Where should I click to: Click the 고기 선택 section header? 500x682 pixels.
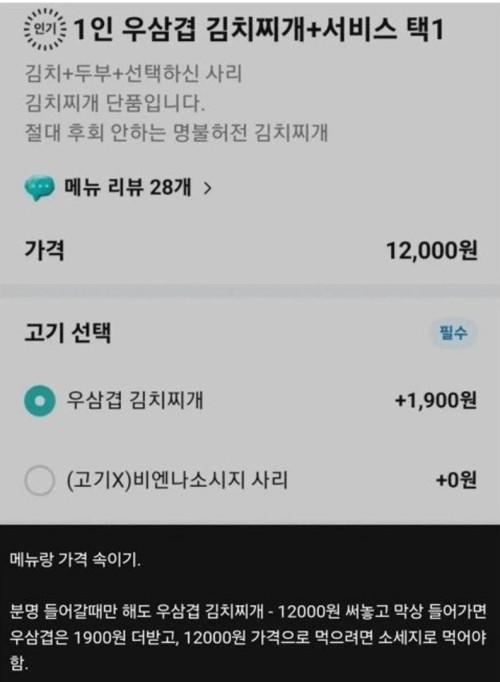click(68, 333)
